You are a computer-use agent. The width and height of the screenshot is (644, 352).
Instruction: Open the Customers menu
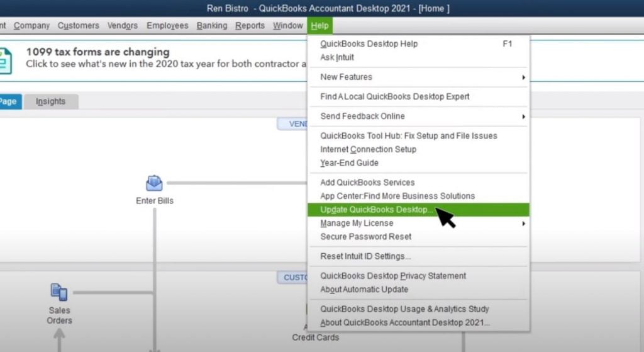point(79,25)
